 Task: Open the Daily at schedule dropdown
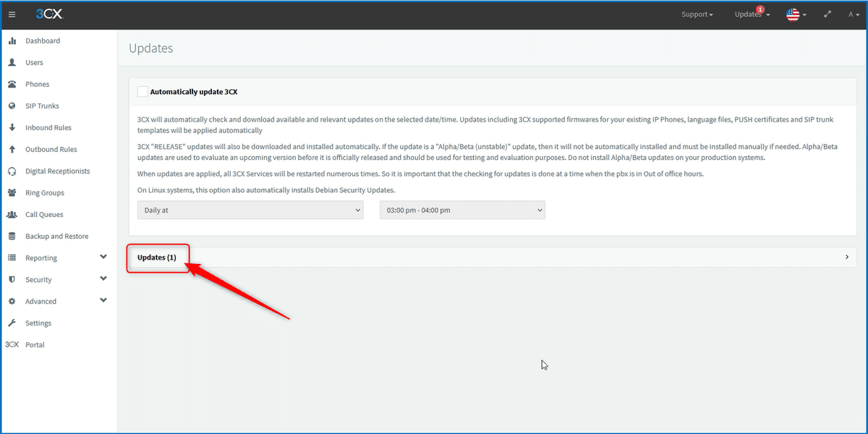click(x=250, y=210)
